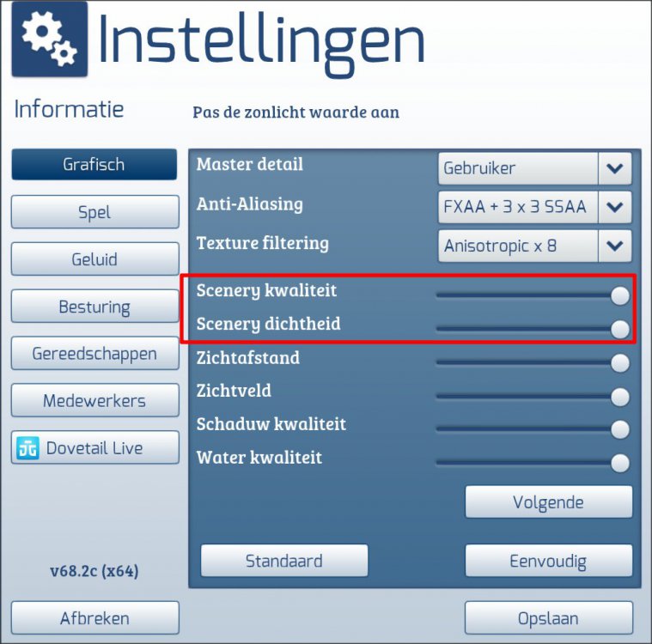652x644 pixels.
Task: Click the Water kwaliteit slider handle
Action: tap(620, 463)
